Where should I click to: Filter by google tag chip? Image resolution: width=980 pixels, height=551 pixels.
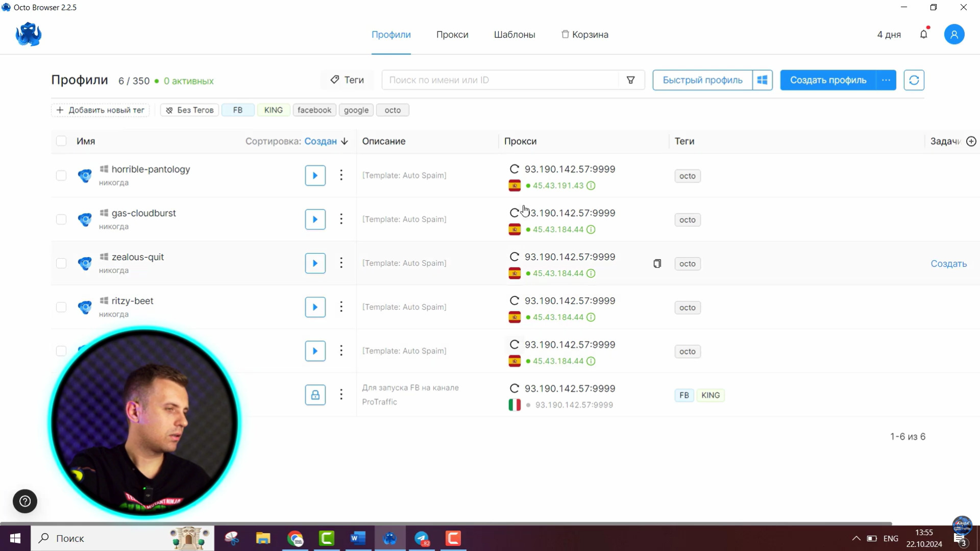356,110
